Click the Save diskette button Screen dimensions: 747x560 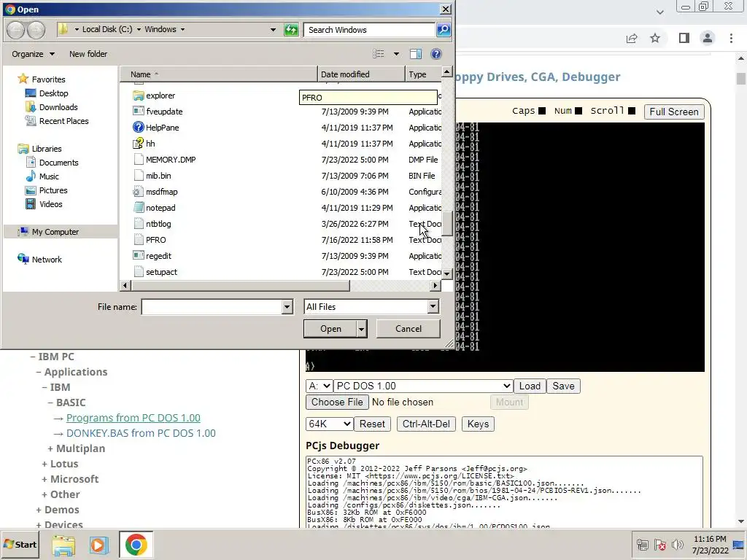click(563, 386)
